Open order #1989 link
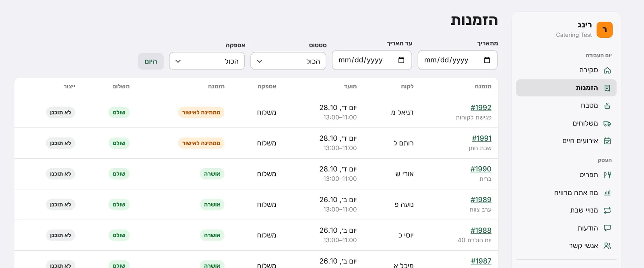Image resolution: width=644 pixels, height=268 pixels. coord(481,200)
